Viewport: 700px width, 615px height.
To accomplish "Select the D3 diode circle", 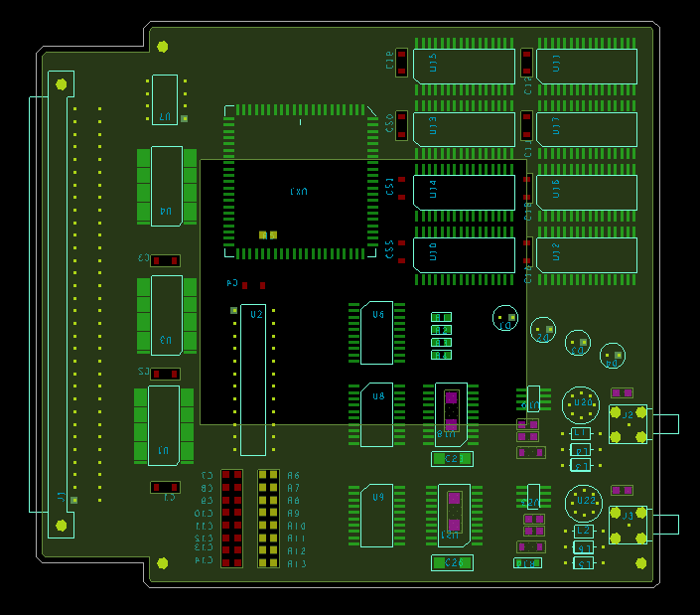I will coord(578,343).
